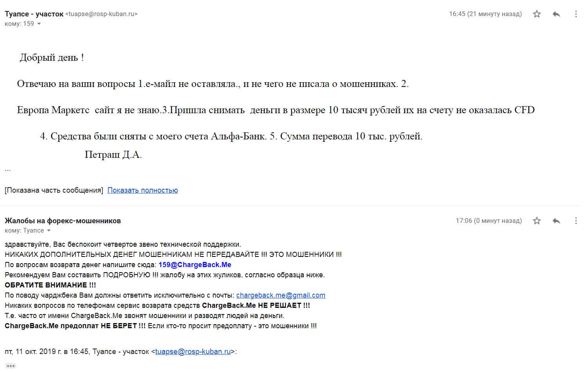Open the 159@ChargeBack.Me email link
This screenshot has height=374, width=588.
[x=195, y=265]
